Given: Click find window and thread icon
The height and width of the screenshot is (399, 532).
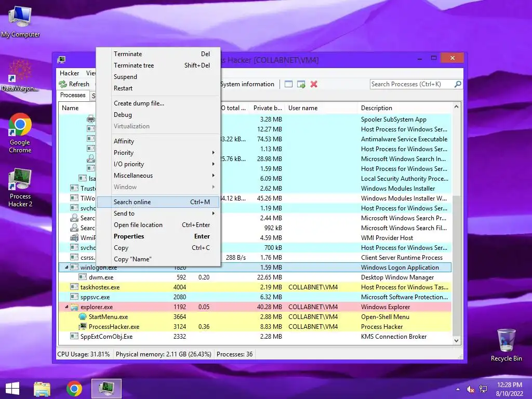Looking at the screenshot, I should (x=301, y=84).
